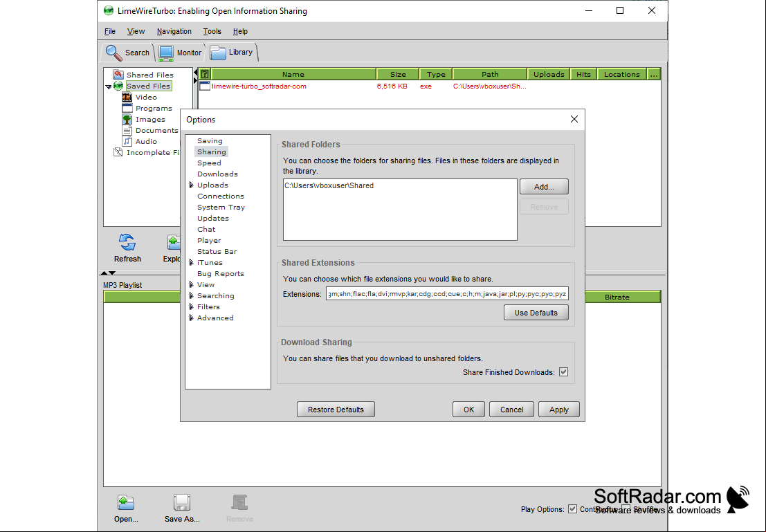The height and width of the screenshot is (532, 766).
Task: Select Saving in Options tree
Action: pos(210,140)
